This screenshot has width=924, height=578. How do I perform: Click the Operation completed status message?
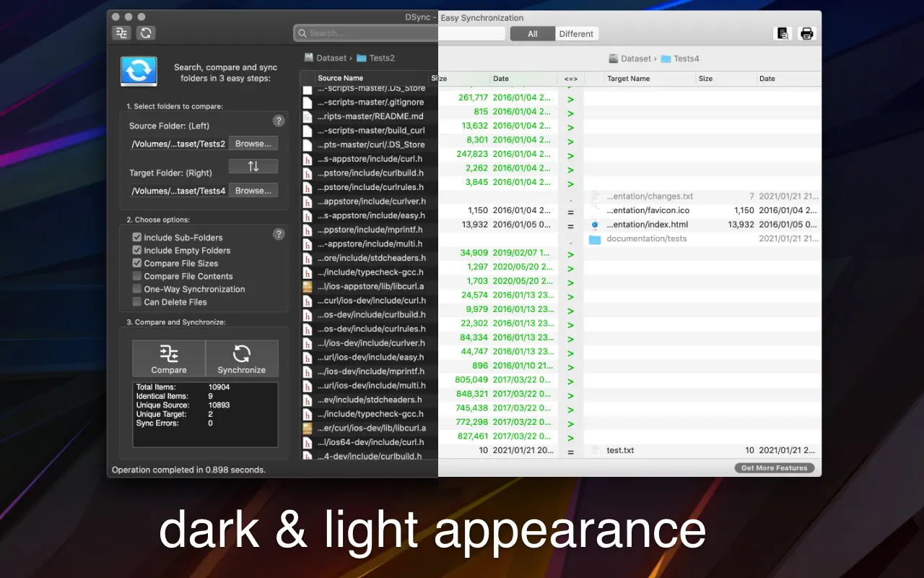188,470
